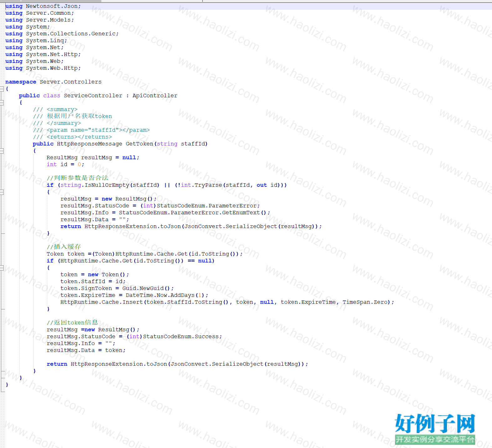Collapse the ServiceController class fold marker

tap(2, 103)
